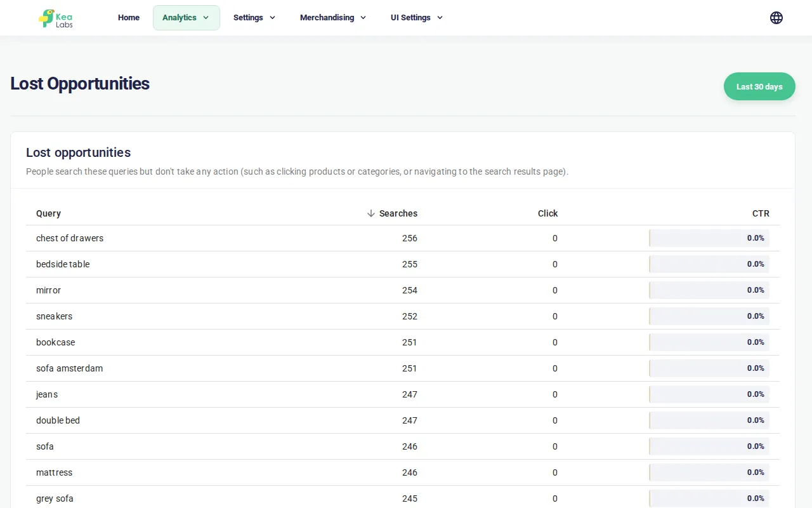Click the CTR bar for mirror

point(709,290)
